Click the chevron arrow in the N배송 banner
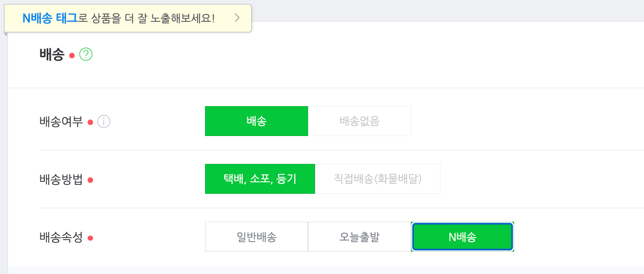The height and width of the screenshot is (274, 644). (x=237, y=18)
